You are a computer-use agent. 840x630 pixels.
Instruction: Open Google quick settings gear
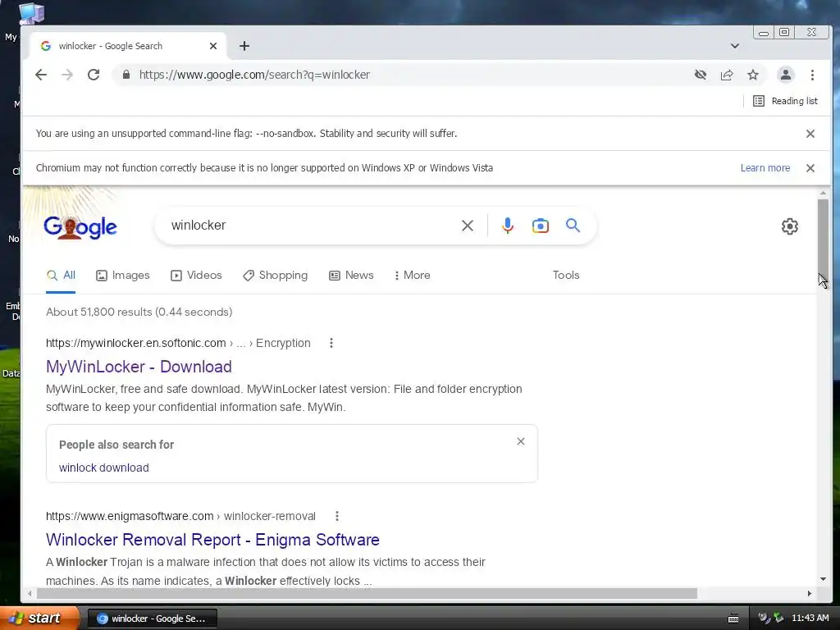[x=790, y=226]
